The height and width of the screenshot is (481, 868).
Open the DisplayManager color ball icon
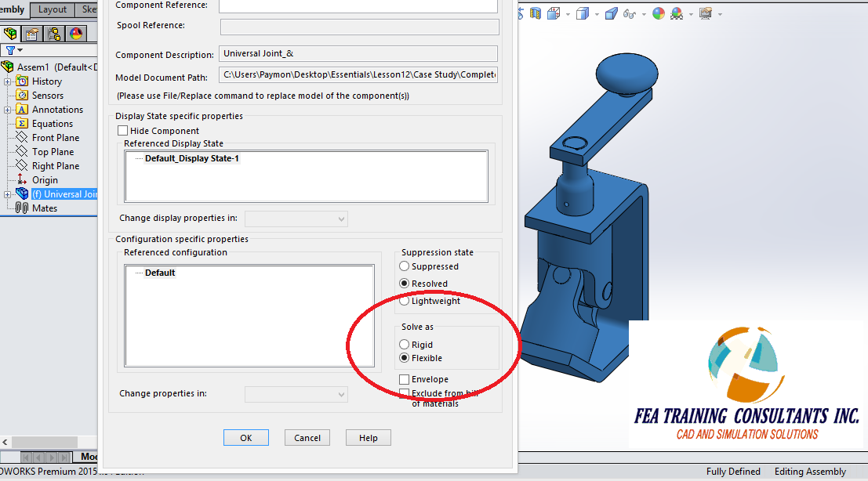click(74, 34)
